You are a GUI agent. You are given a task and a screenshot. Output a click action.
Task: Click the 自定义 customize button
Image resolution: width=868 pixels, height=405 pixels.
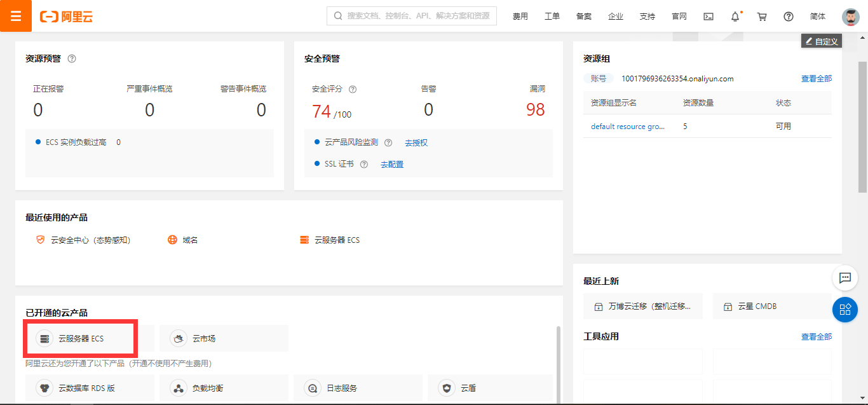[x=822, y=41]
